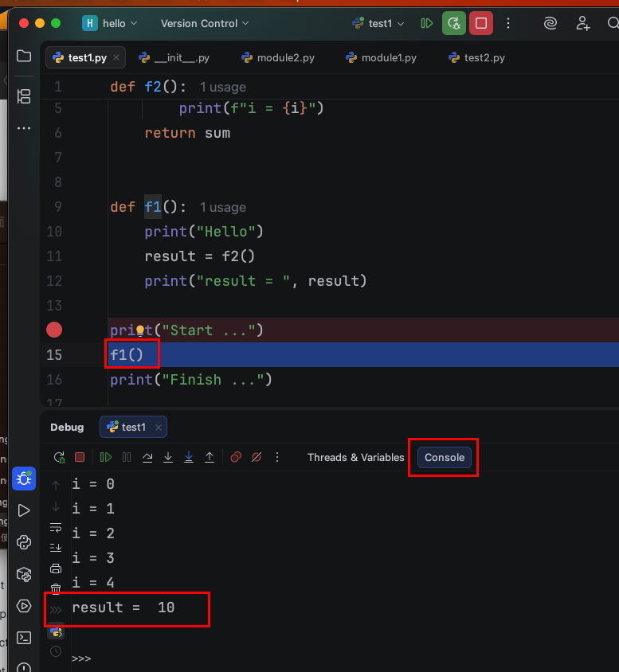Click the "1 usage" hint beside f1
Image resolution: width=619 pixels, height=672 pixels.
(x=222, y=208)
